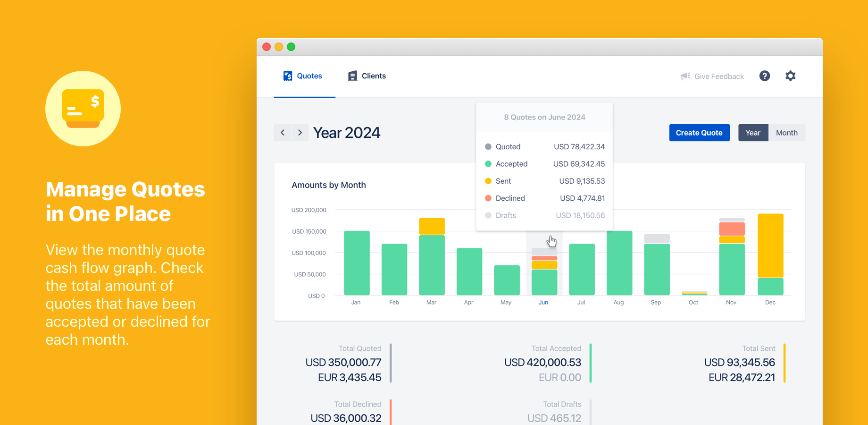The height and width of the screenshot is (425, 868).
Task: Select the Year view toggle
Action: click(x=753, y=133)
